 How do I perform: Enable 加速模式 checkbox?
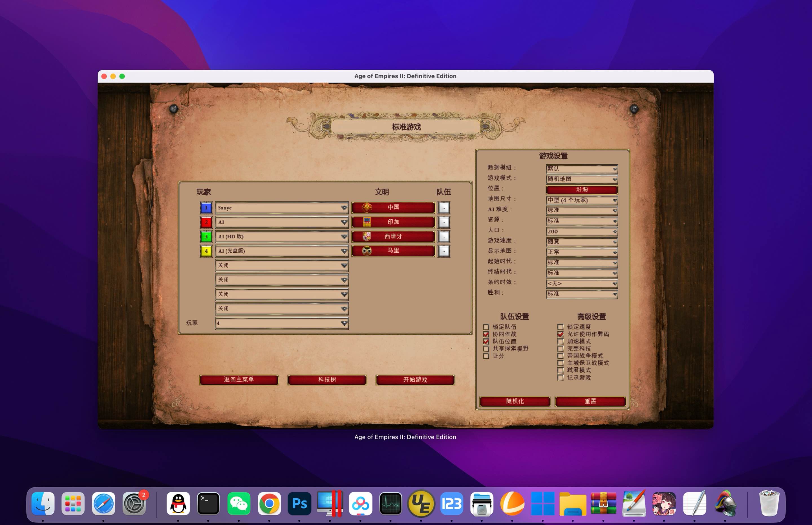tap(561, 341)
